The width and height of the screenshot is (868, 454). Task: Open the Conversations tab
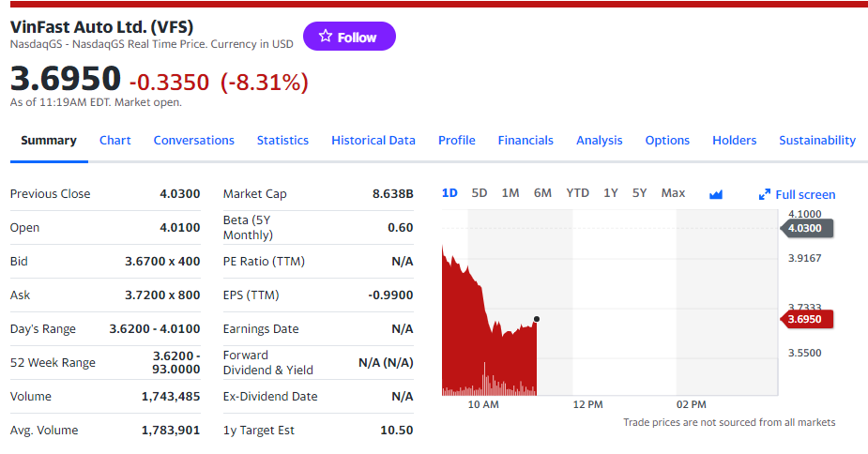pos(194,140)
